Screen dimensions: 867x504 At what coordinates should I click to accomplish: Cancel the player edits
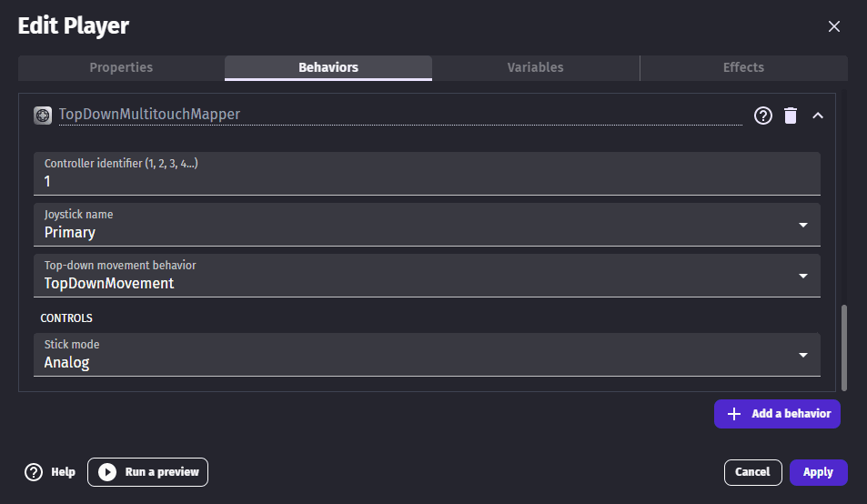tap(752, 472)
